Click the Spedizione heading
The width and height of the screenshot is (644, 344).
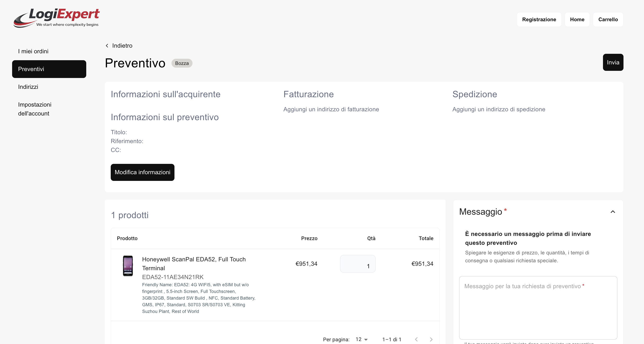pyautogui.click(x=475, y=94)
